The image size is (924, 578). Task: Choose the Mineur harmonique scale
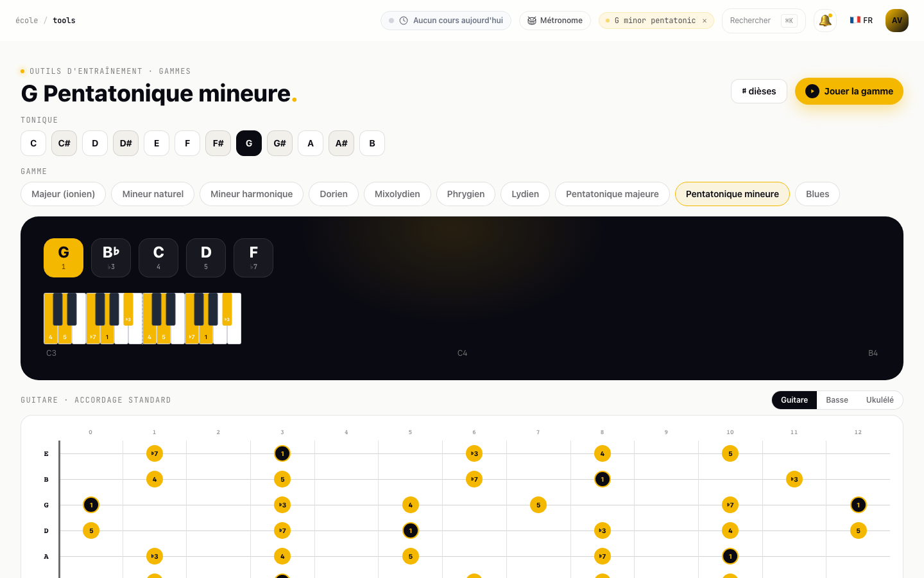point(252,194)
